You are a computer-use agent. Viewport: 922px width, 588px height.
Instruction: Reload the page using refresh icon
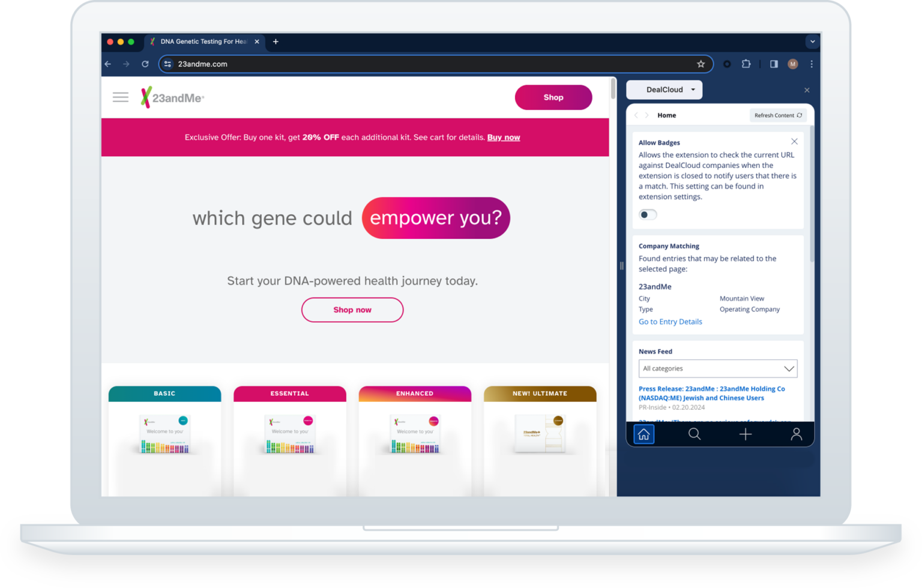145,64
